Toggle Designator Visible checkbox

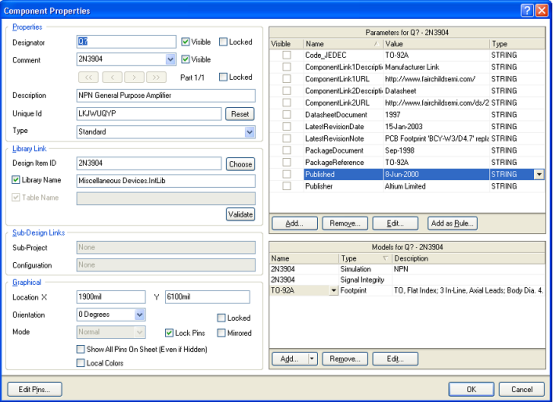185,42
